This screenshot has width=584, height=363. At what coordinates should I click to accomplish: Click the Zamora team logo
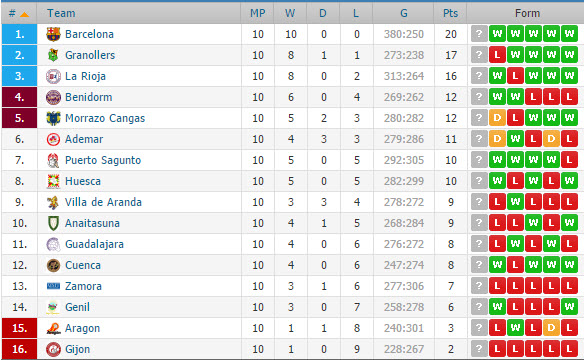pos(53,286)
